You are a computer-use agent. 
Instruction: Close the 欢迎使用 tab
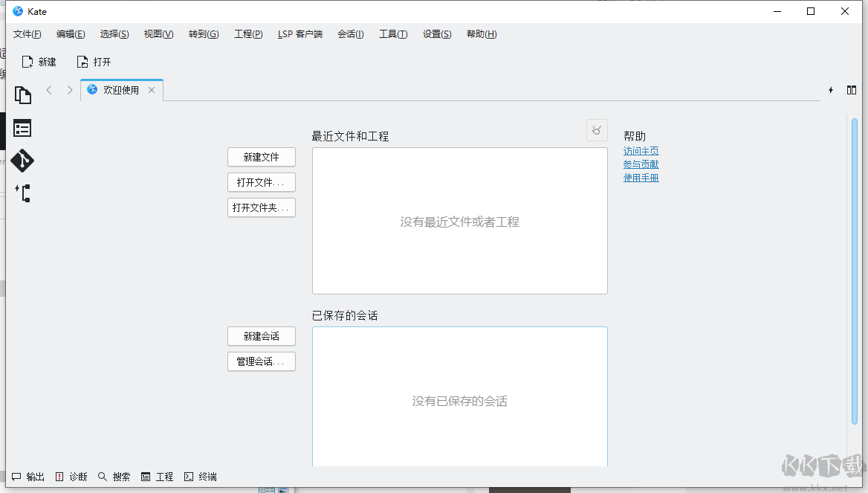[x=152, y=90]
